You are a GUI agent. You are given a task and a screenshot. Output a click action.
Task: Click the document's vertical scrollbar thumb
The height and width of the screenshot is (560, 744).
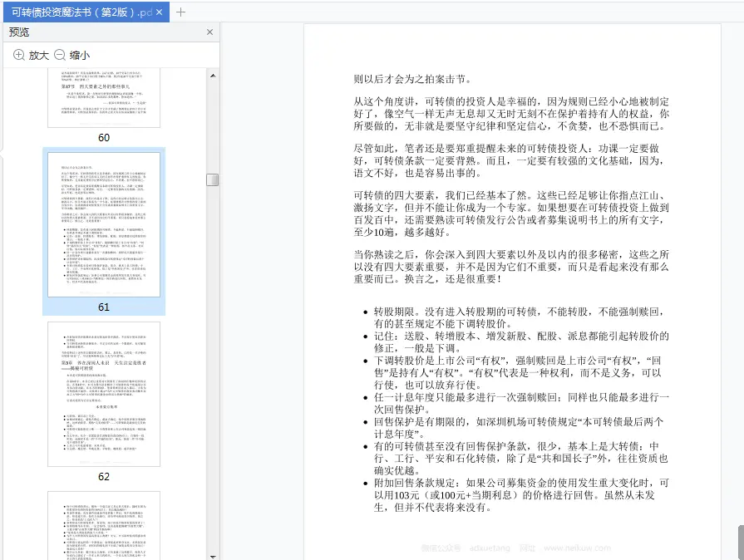click(x=741, y=543)
